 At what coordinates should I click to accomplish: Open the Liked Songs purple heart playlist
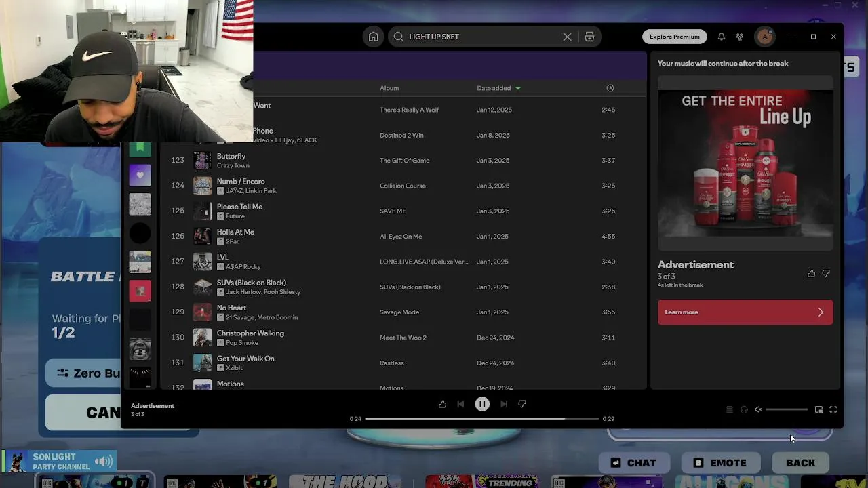point(140,176)
